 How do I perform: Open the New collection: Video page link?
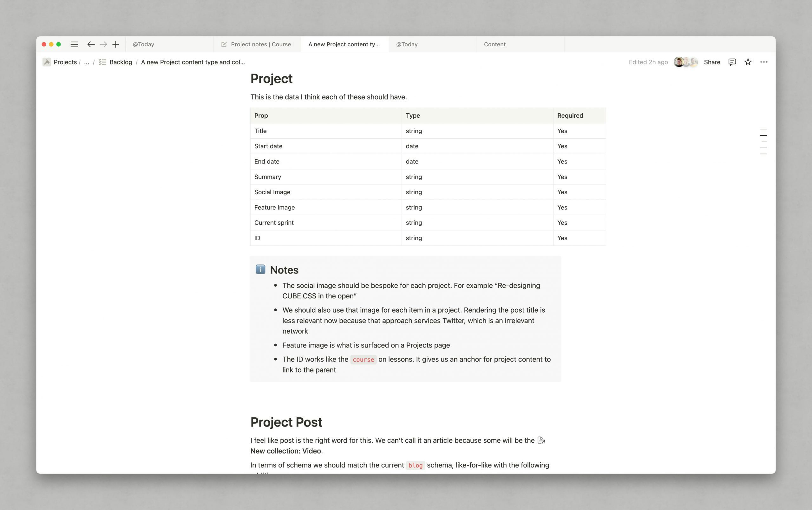tap(285, 451)
